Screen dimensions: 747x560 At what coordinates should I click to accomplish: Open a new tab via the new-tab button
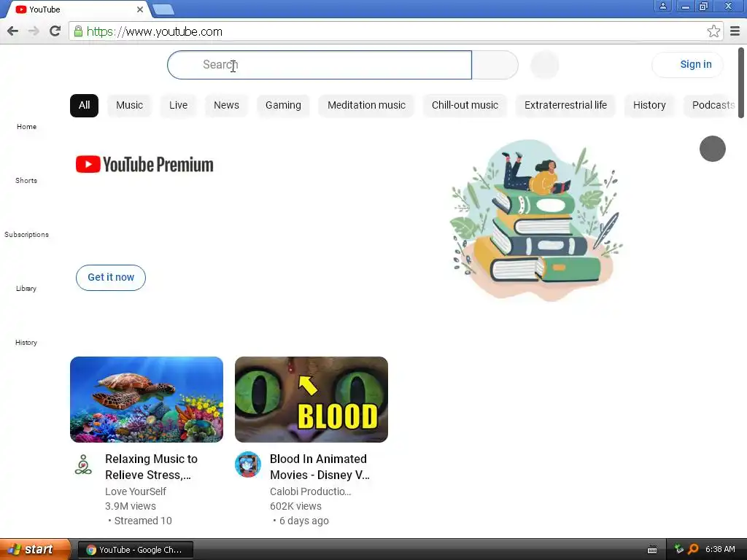163,9
